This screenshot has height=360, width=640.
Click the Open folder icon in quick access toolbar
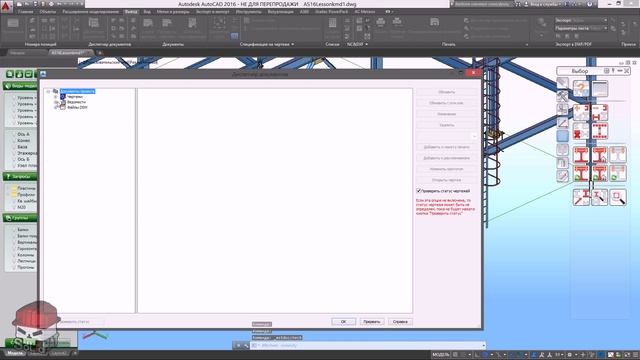click(x=27, y=4)
